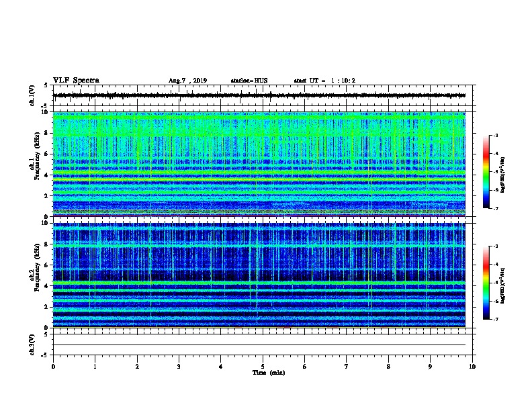The height and width of the screenshot is (411, 532).
Task: Click the "-5" tick on ch.1(V) axis
Action: coord(45,106)
